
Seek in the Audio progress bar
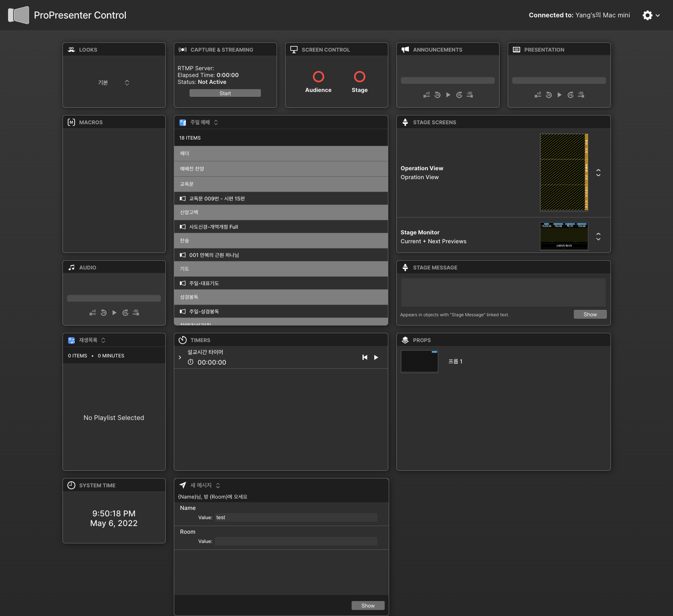114,298
